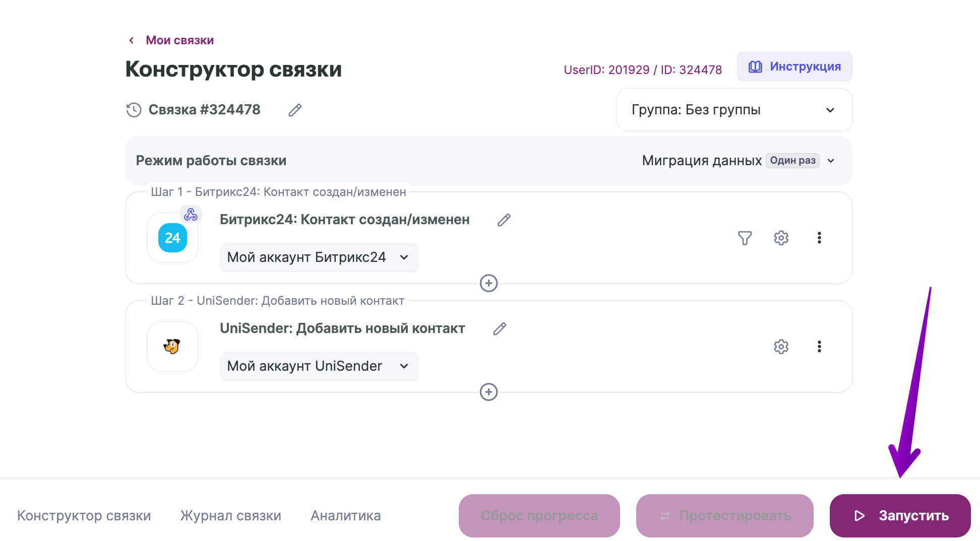Switch to Журнал связки tab

click(x=231, y=516)
